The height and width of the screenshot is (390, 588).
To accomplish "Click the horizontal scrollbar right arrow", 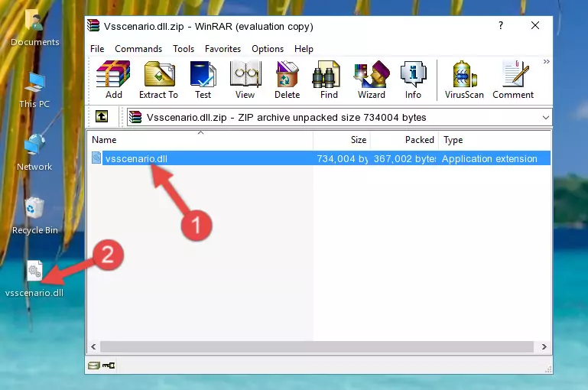I will click(544, 347).
